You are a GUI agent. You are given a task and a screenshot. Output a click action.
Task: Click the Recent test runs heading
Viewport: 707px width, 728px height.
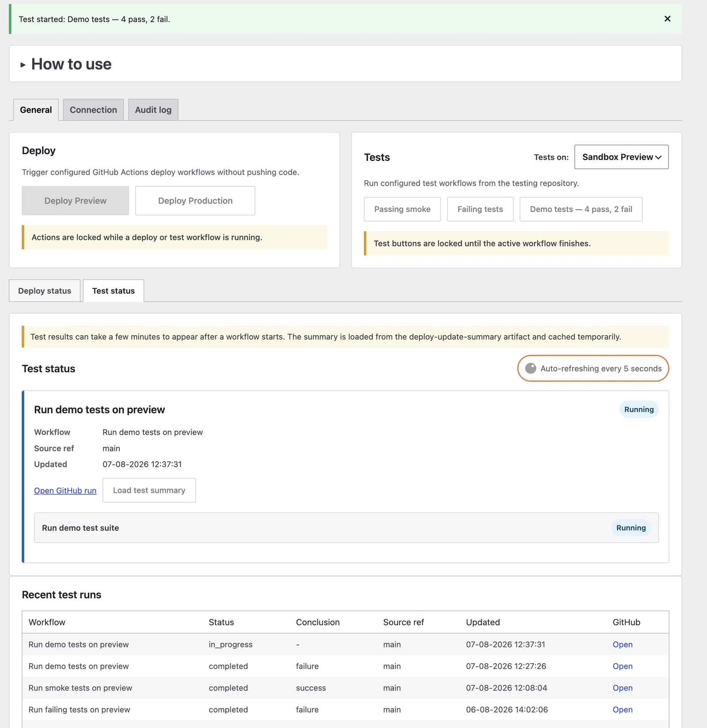click(x=61, y=595)
